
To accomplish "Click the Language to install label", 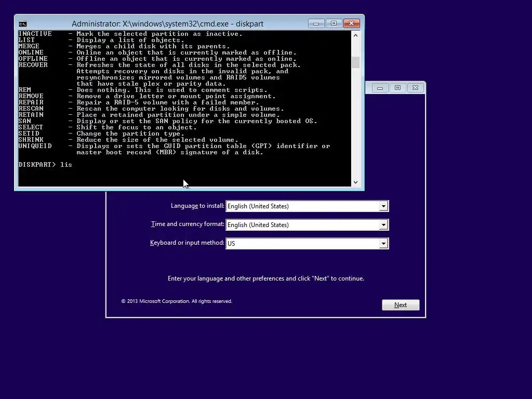I will tap(197, 206).
